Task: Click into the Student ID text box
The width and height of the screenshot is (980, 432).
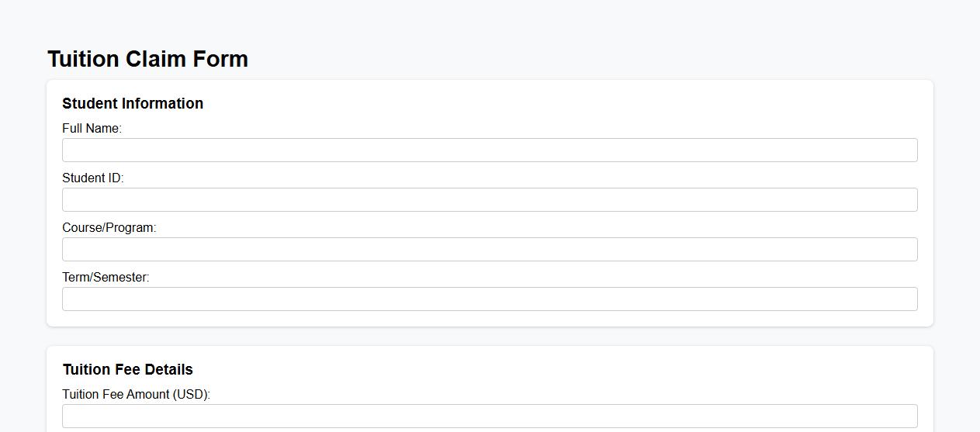Action: (490, 200)
